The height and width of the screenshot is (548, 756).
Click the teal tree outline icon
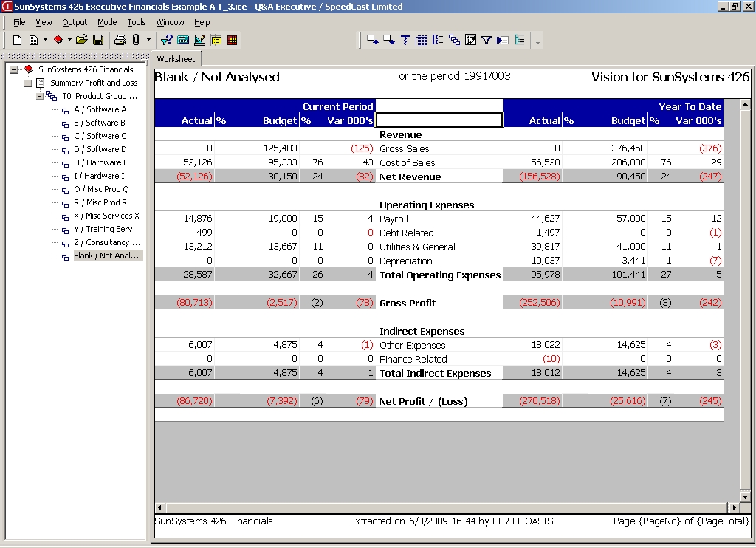point(519,40)
